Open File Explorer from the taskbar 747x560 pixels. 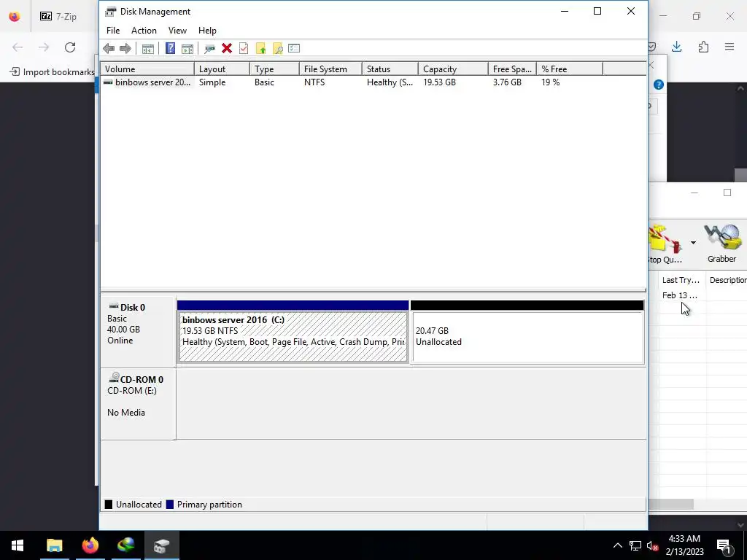tap(54, 545)
